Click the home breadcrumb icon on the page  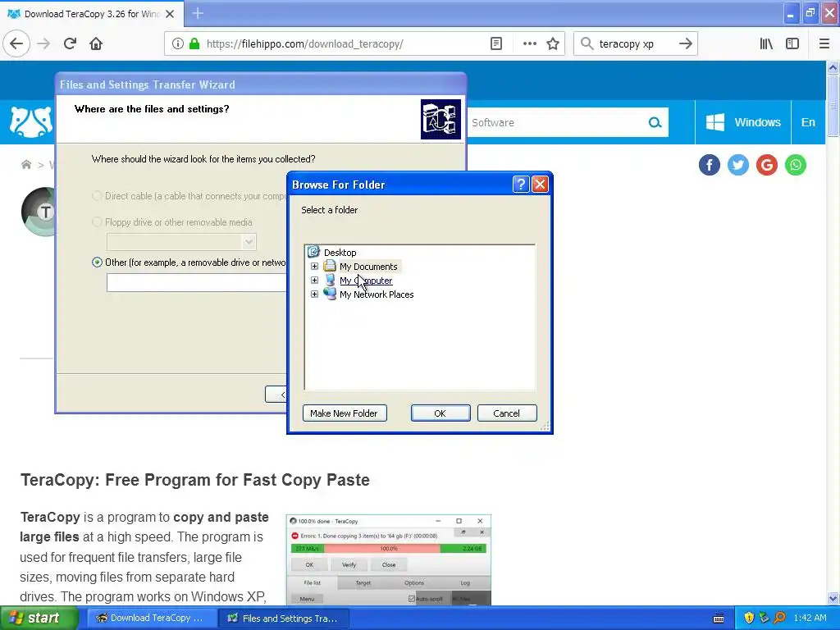(x=25, y=164)
